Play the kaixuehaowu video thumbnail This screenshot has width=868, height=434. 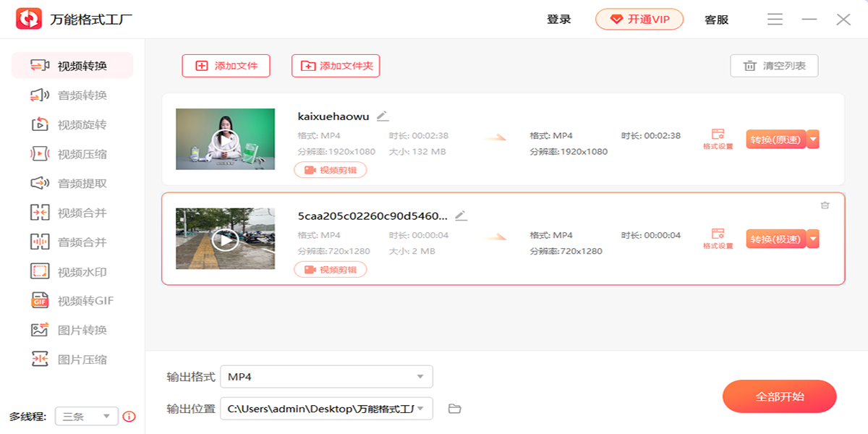pos(225,139)
